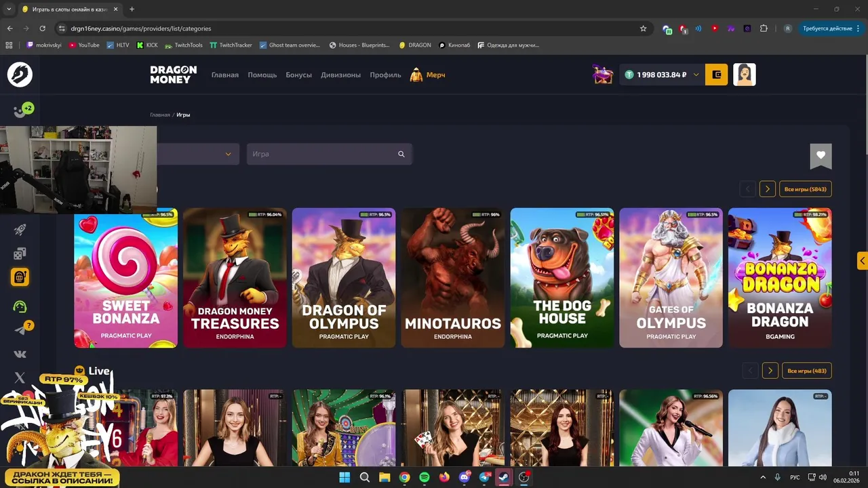This screenshot has height=488, width=868.
Task: Launch the Sweet Bonanza game card
Action: [126, 278]
